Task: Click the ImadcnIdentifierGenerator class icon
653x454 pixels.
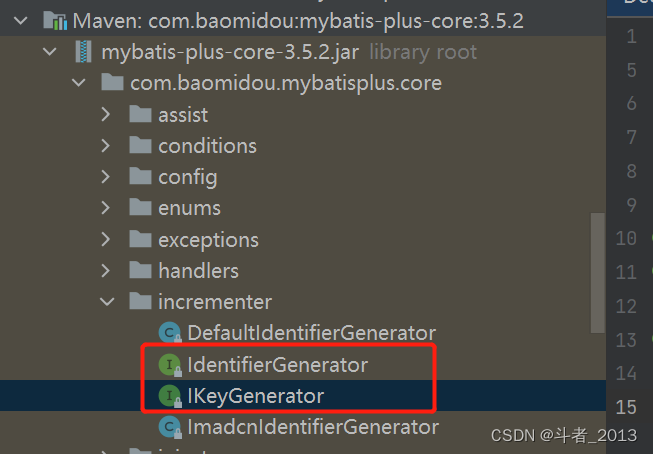Action: tap(170, 427)
